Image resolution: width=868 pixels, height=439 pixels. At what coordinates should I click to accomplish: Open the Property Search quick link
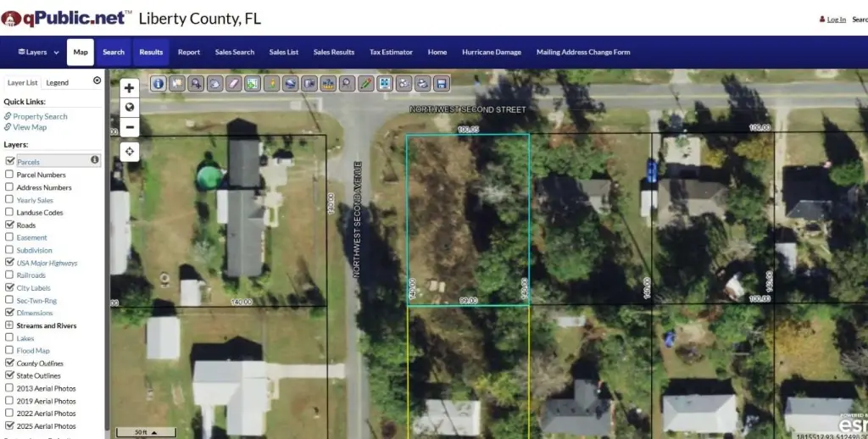point(40,116)
